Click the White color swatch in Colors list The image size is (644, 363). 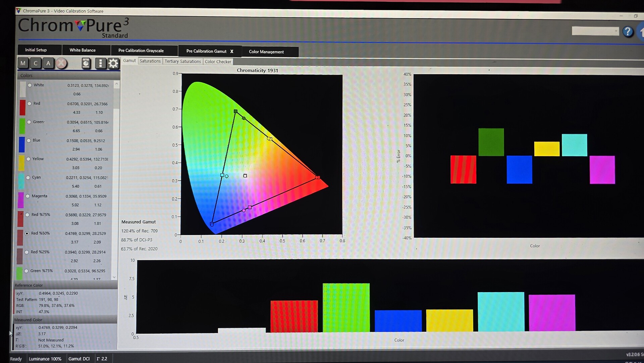(23, 89)
